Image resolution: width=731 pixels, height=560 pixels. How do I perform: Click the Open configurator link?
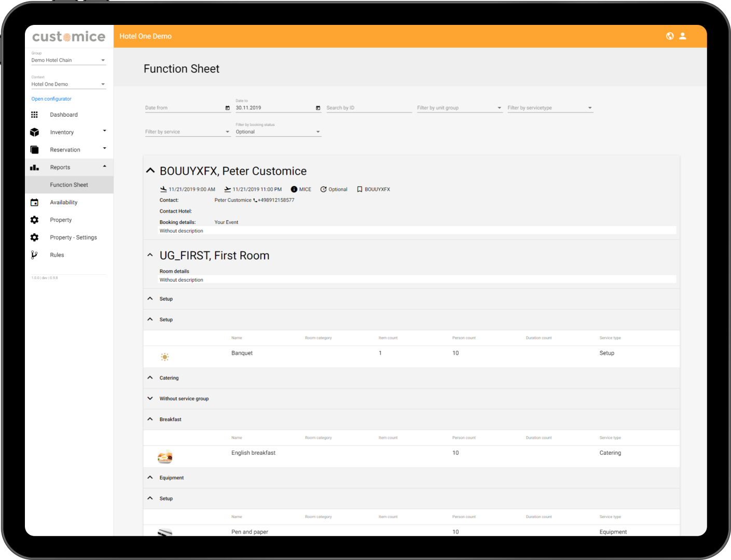point(51,99)
